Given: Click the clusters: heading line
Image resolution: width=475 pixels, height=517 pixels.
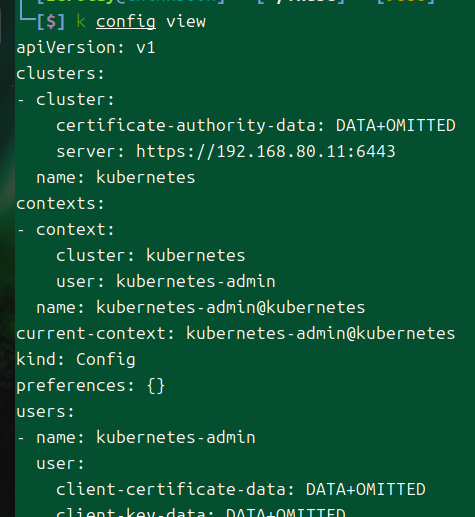Looking at the screenshot, I should tap(60, 73).
